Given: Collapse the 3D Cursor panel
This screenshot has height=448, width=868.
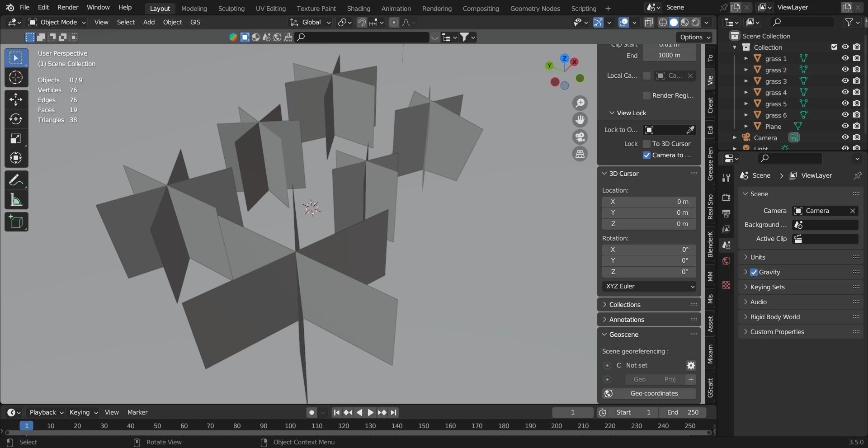Looking at the screenshot, I should click(649, 174).
